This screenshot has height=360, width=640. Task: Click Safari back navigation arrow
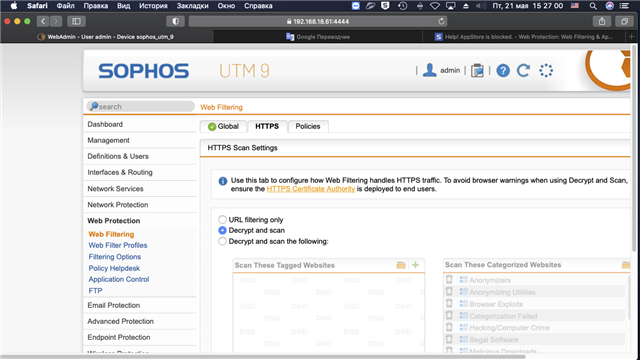(x=43, y=21)
